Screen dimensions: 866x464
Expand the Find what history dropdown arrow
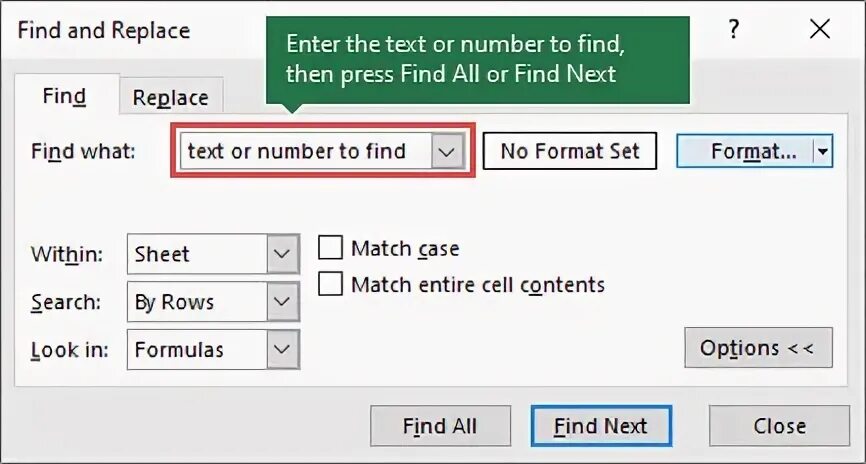click(x=447, y=152)
